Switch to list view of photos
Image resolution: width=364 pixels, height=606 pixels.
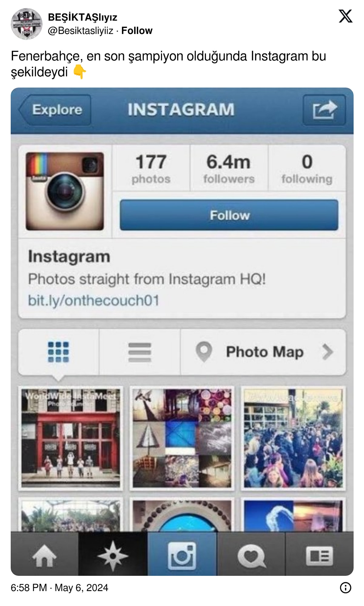tap(140, 352)
